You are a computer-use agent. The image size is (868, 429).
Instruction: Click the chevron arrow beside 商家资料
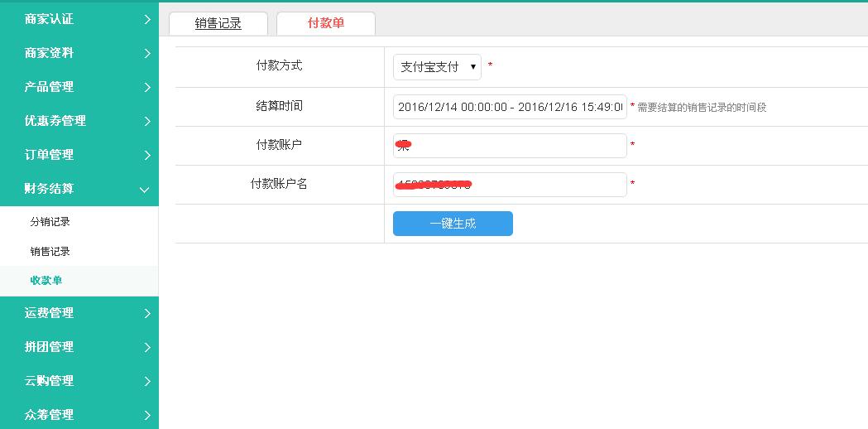click(147, 54)
